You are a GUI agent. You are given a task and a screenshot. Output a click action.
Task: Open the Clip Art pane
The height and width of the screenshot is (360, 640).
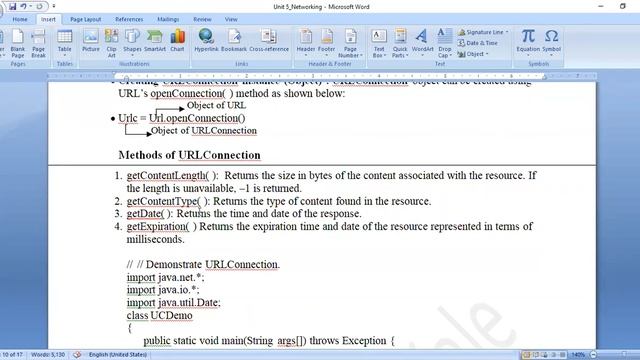(111, 43)
